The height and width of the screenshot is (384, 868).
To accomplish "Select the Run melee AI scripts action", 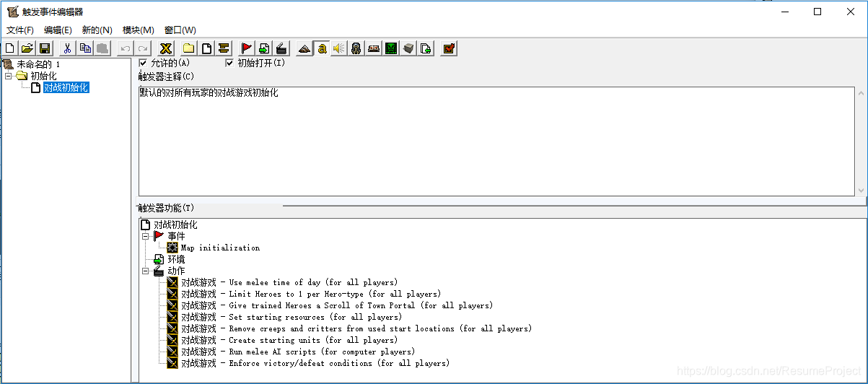I will pyautogui.click(x=298, y=352).
